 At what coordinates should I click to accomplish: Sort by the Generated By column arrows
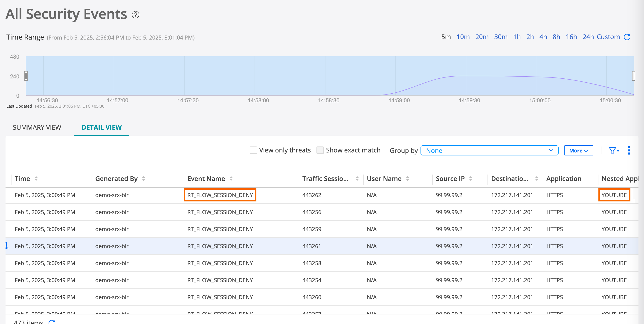(143, 179)
